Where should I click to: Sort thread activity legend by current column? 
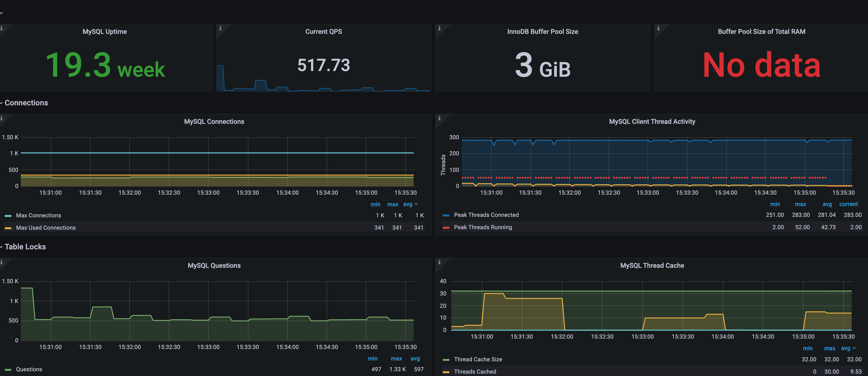point(848,204)
